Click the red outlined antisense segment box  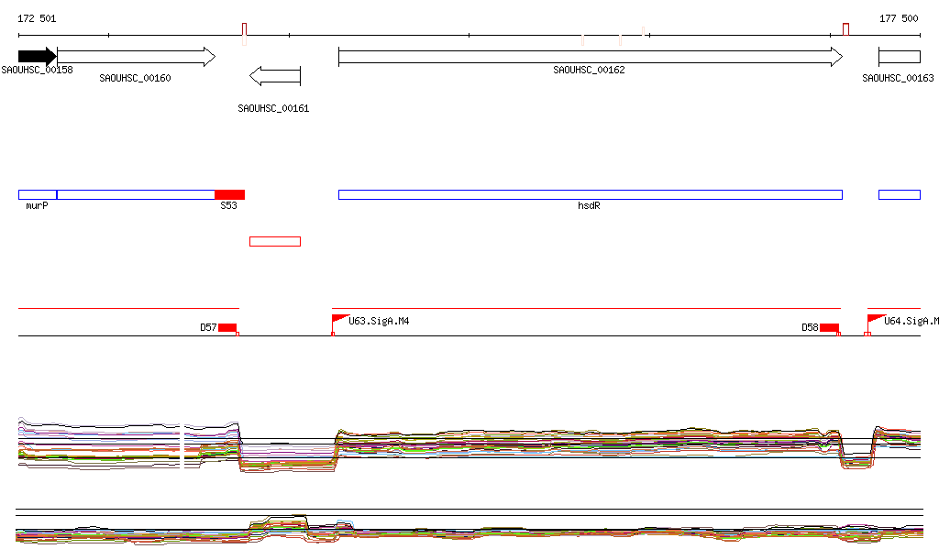275,241
